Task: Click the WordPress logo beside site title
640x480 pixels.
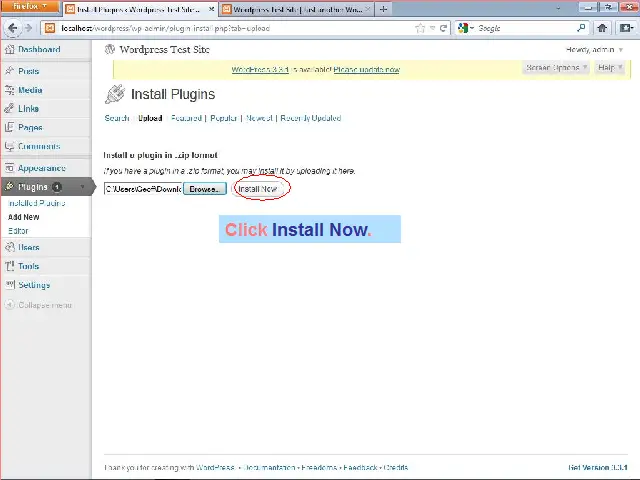Action: point(109,49)
